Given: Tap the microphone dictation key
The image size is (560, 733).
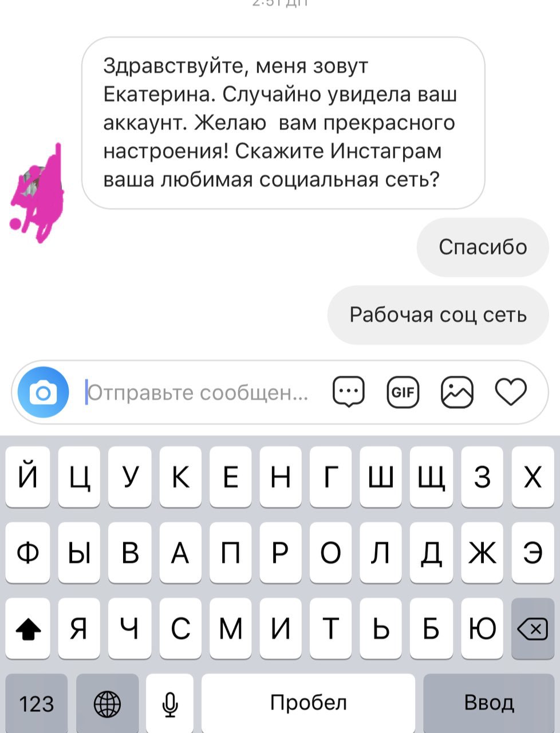Looking at the screenshot, I should coord(170,703).
